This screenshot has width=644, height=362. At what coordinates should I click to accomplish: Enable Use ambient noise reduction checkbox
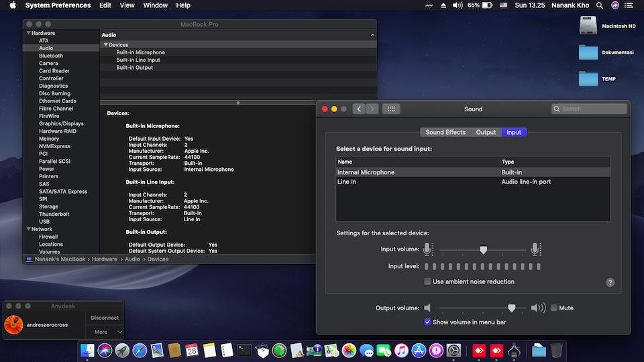pyautogui.click(x=427, y=282)
